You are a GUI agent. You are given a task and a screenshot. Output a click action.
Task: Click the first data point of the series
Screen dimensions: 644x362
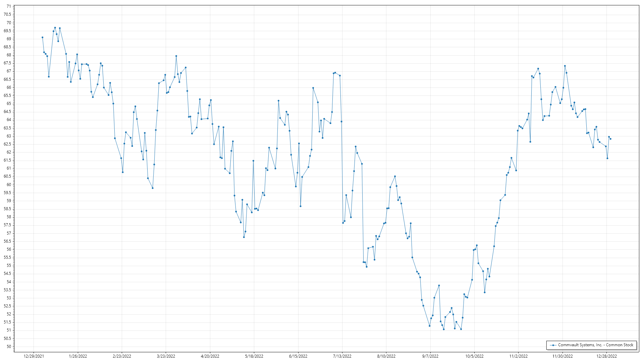[x=42, y=38]
